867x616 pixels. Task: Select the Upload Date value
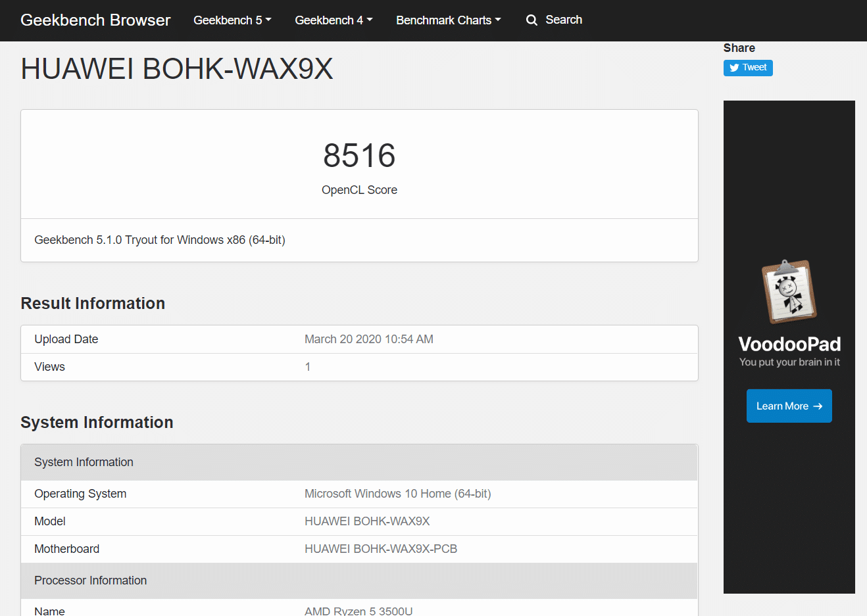coord(368,339)
